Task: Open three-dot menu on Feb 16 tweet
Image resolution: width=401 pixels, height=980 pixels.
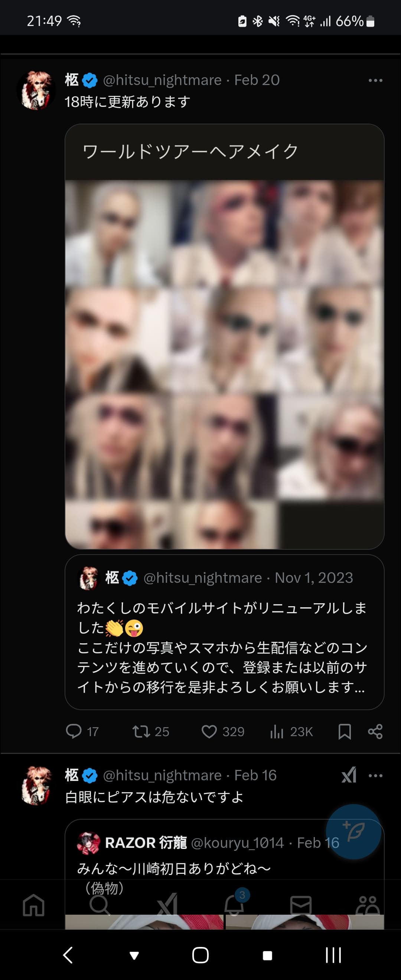Action: [375, 776]
